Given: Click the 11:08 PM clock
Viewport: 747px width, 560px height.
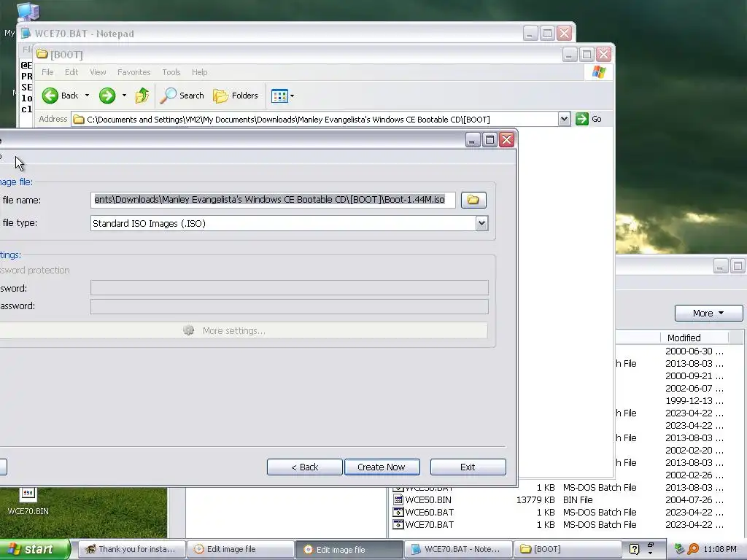Looking at the screenshot, I should click(720, 549).
